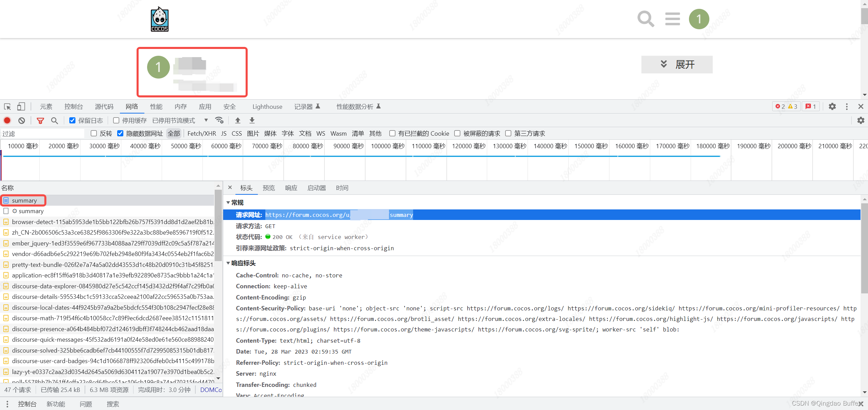Image resolution: width=868 pixels, height=410 pixels.
Task: Select the 全部 filter
Action: pos(174,133)
